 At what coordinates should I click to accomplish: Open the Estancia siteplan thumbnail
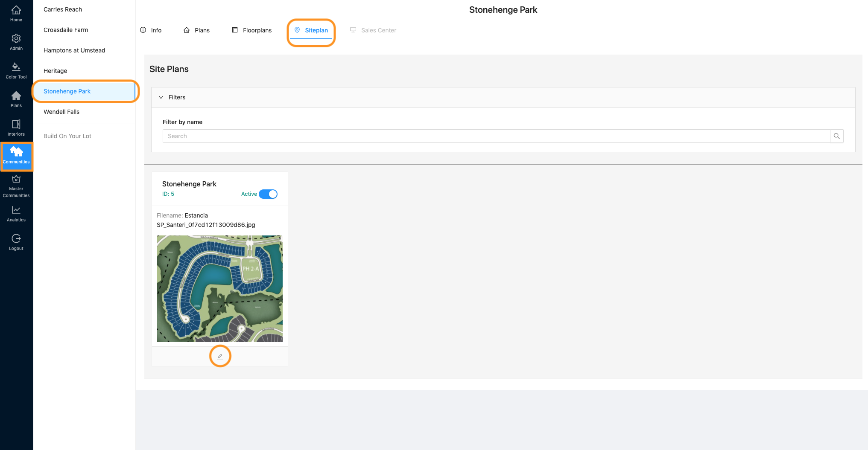tap(219, 289)
